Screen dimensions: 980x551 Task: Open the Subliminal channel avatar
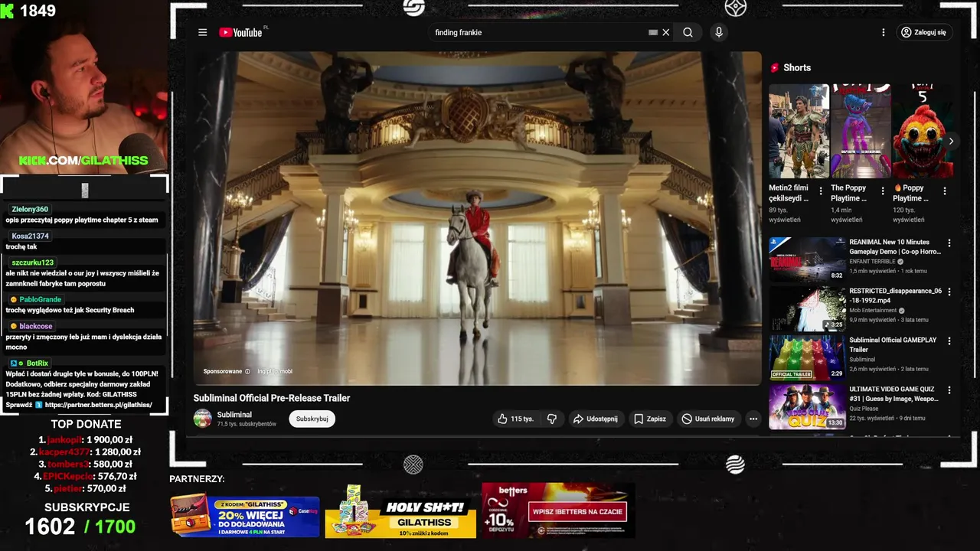pyautogui.click(x=203, y=419)
